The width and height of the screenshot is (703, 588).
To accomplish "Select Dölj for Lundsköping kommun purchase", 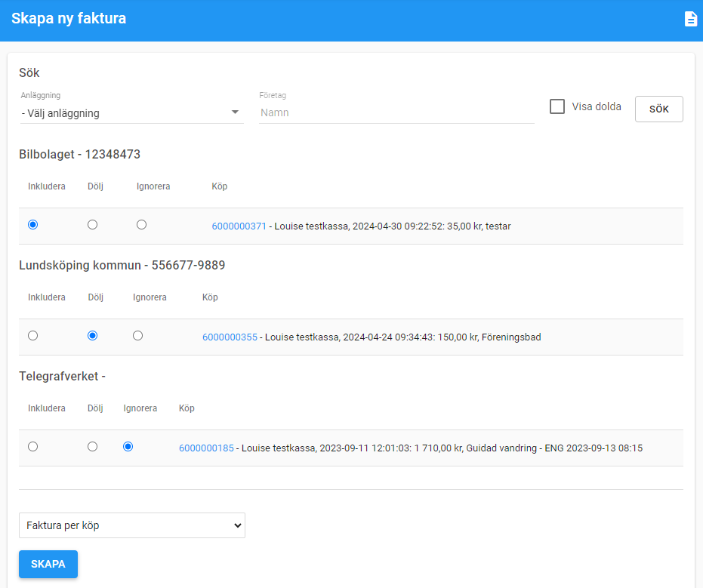I will 92,336.
